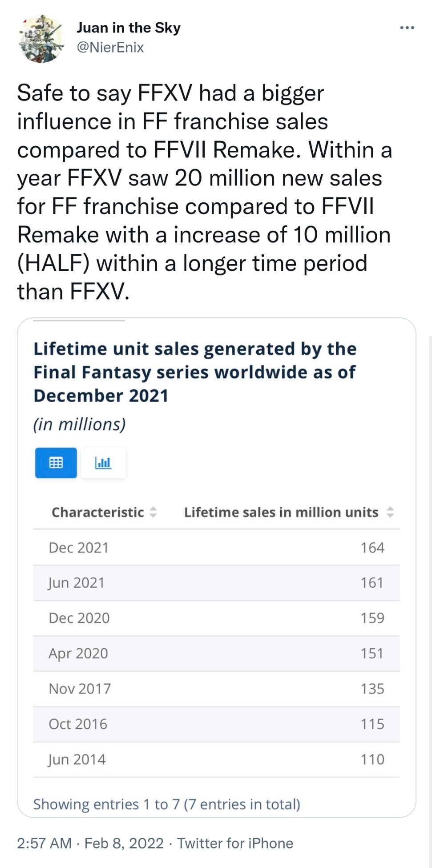Image resolution: width=432 pixels, height=868 pixels.
Task: Switch to the bar chart view icon
Action: (103, 463)
